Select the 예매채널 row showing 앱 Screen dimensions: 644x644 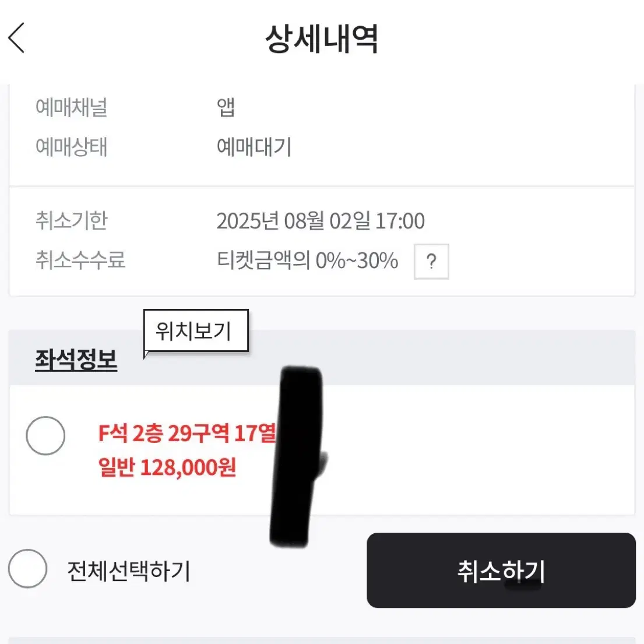[x=226, y=106]
